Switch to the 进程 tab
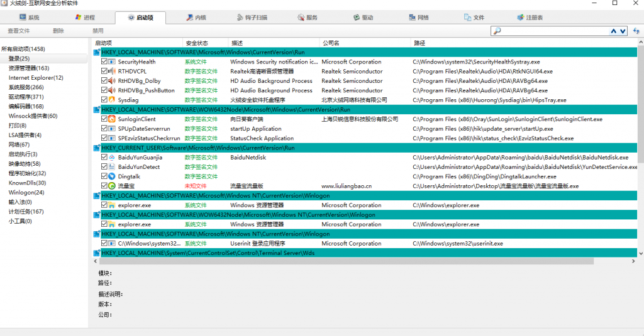Screen dimensions: 644x336 tap(85, 17)
